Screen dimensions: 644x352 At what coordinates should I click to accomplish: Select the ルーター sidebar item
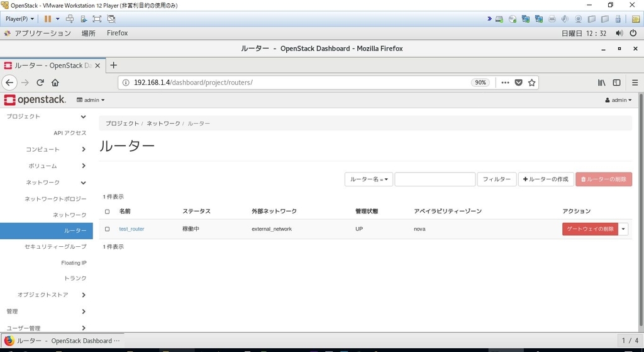[47, 230]
